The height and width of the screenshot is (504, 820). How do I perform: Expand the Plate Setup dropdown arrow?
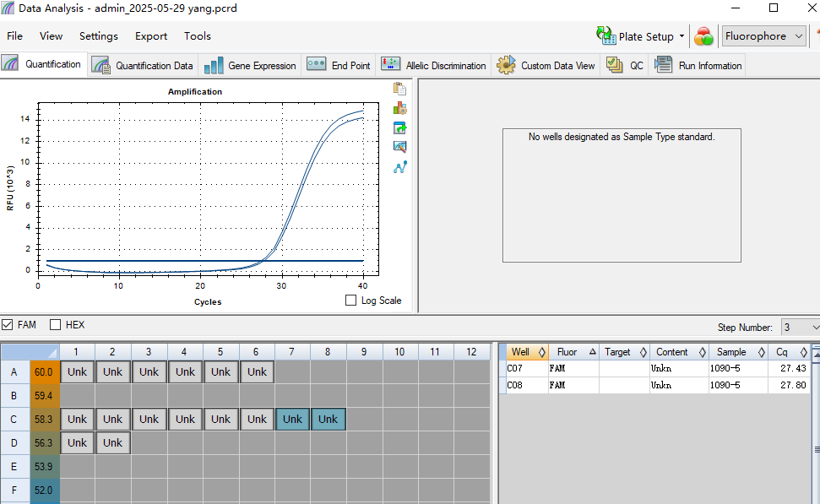pyautogui.click(x=682, y=36)
